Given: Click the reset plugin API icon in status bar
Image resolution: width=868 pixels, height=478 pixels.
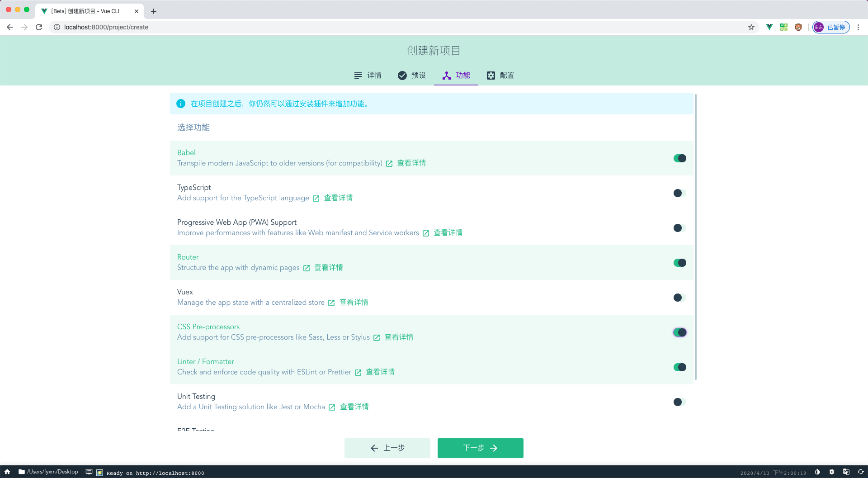Looking at the screenshot, I should click(x=861, y=472).
